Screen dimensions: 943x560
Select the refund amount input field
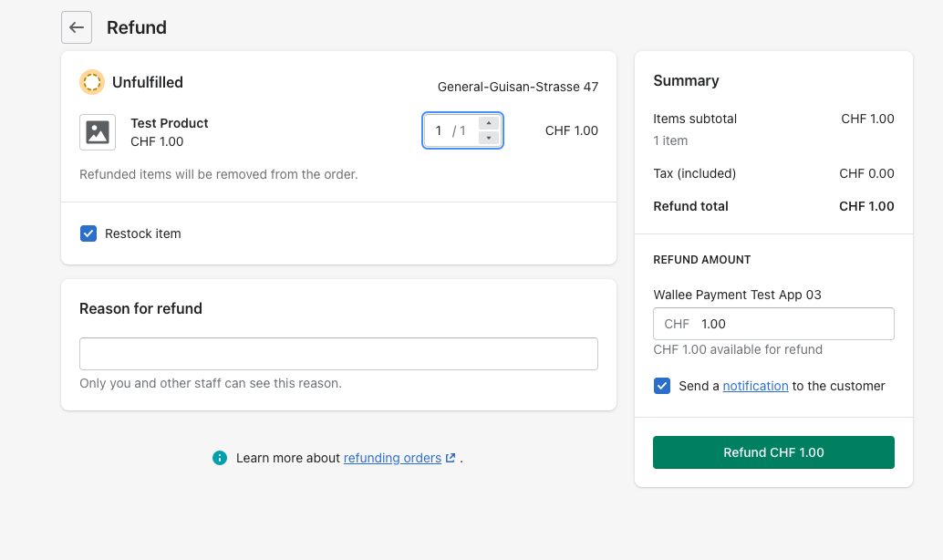[x=793, y=324]
